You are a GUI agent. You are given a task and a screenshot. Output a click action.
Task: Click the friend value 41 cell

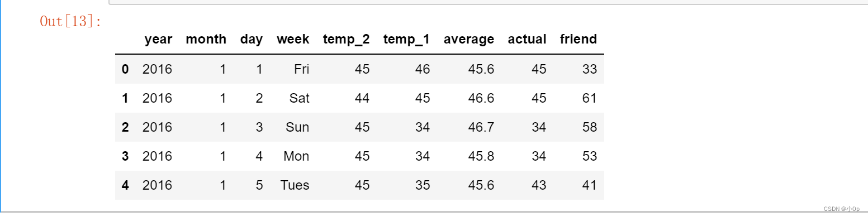pos(589,185)
